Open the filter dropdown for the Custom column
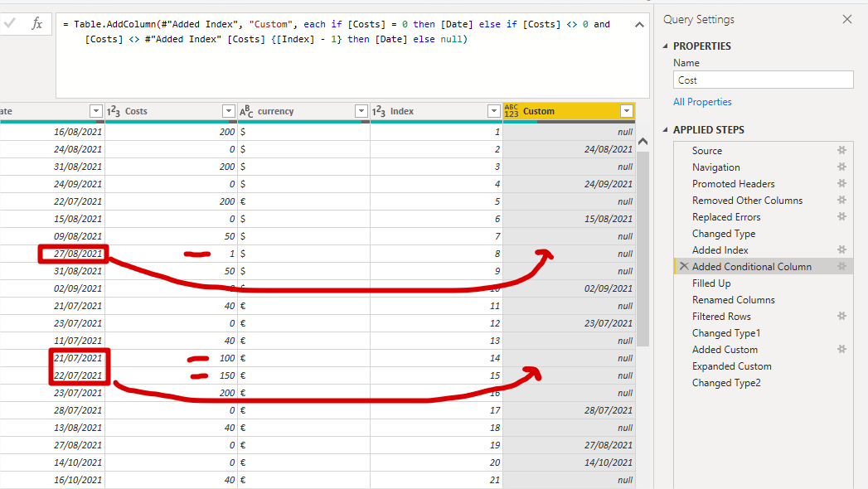 627,111
